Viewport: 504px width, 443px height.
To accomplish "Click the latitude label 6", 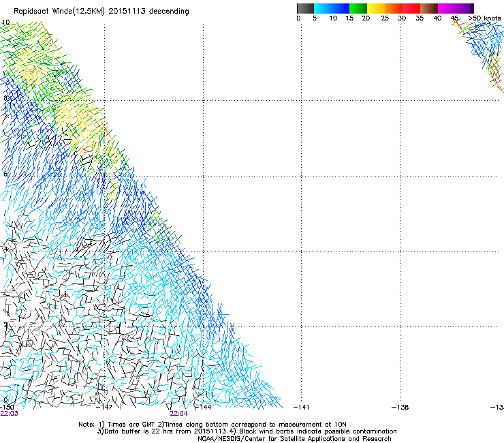I will pos(5,174).
